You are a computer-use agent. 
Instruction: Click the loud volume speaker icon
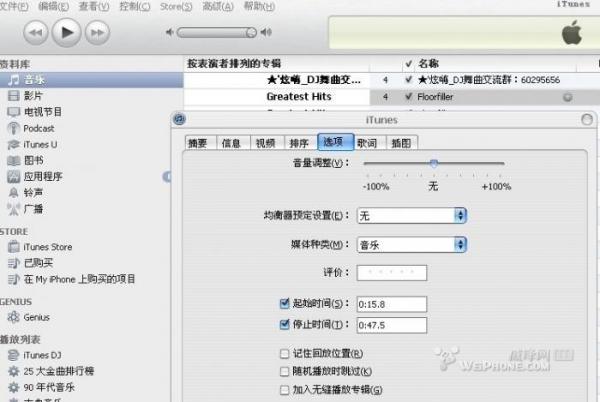pos(266,33)
